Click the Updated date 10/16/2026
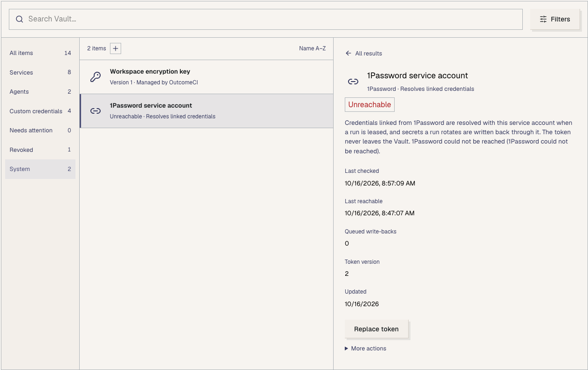 coord(362,304)
